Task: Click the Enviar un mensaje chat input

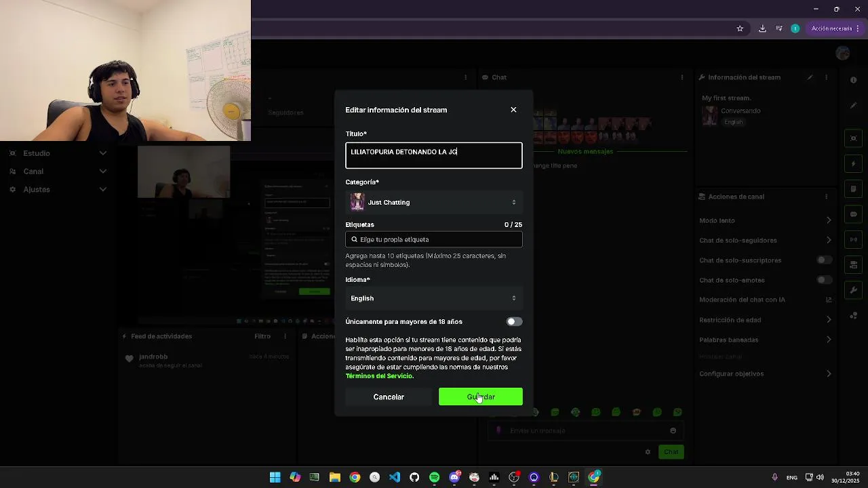Action: click(586, 430)
